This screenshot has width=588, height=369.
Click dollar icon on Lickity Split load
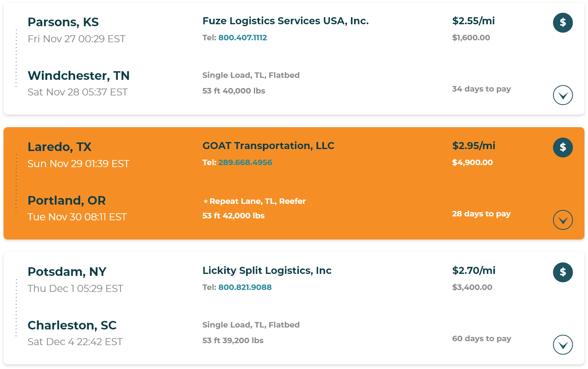coord(563,272)
